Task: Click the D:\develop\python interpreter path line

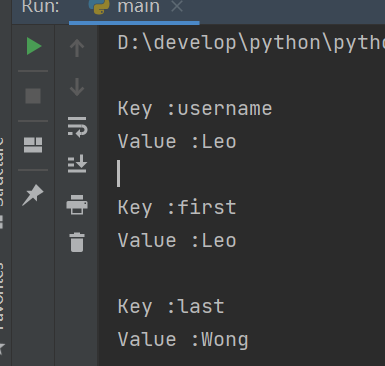Action: [x=251, y=43]
